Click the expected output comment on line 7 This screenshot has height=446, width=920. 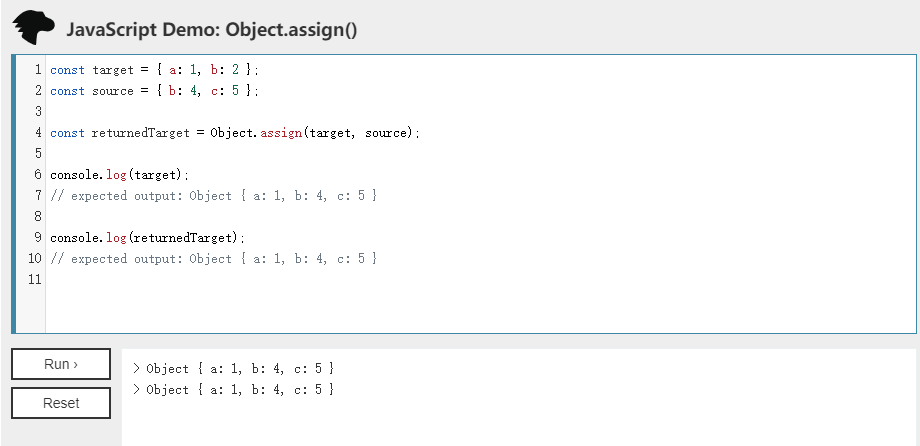pyautogui.click(x=213, y=196)
